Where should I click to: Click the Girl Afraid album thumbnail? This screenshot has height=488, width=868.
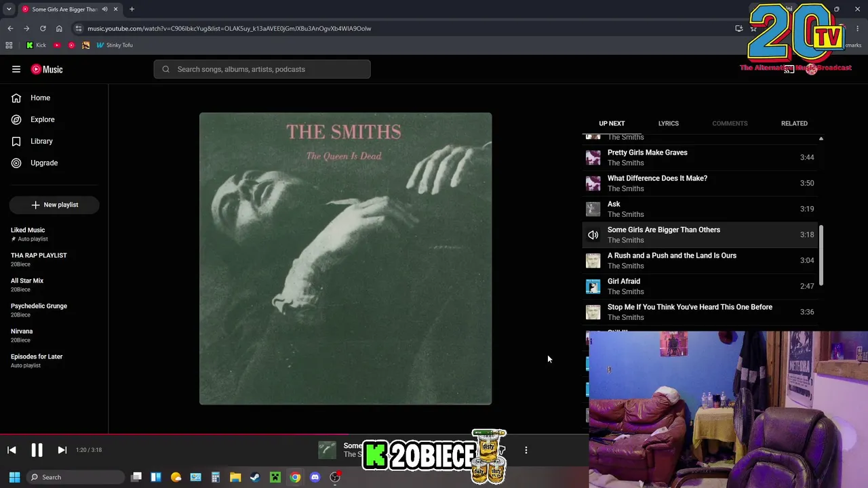[593, 286]
